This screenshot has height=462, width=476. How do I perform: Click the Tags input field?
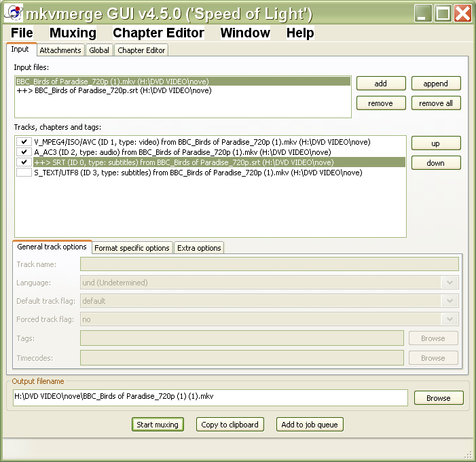(242, 338)
